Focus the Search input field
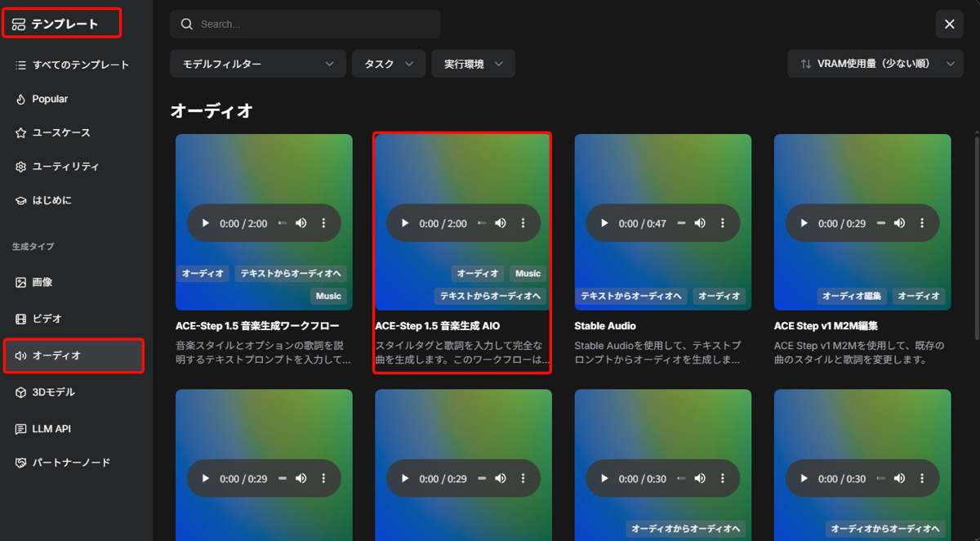This screenshot has width=980, height=541. pos(305,24)
